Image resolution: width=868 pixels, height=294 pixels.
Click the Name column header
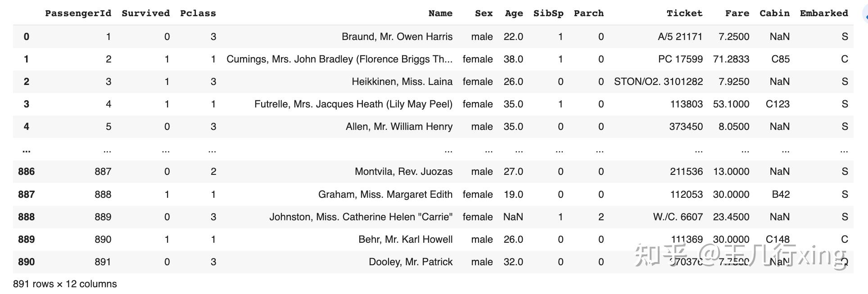pos(440,13)
